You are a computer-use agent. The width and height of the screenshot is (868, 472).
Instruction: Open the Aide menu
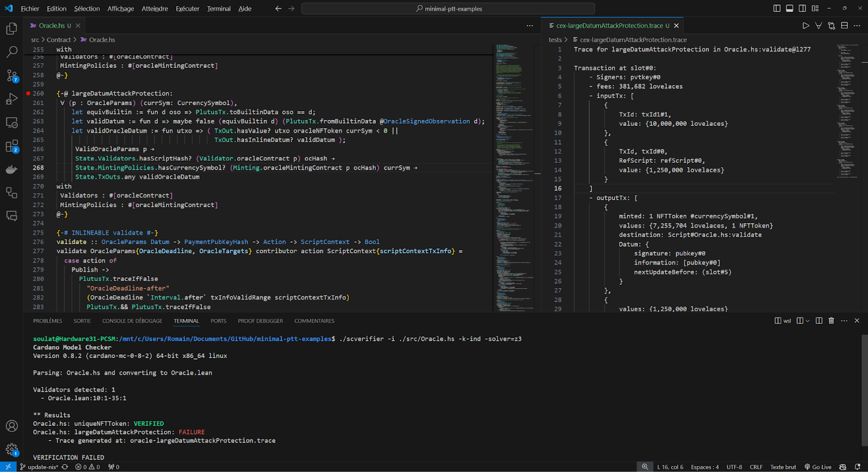point(245,8)
